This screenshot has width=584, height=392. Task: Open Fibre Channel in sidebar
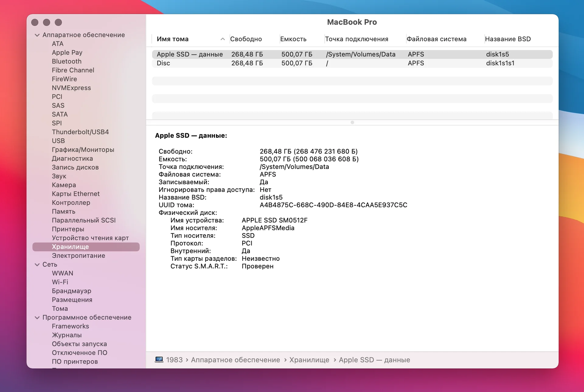point(73,70)
